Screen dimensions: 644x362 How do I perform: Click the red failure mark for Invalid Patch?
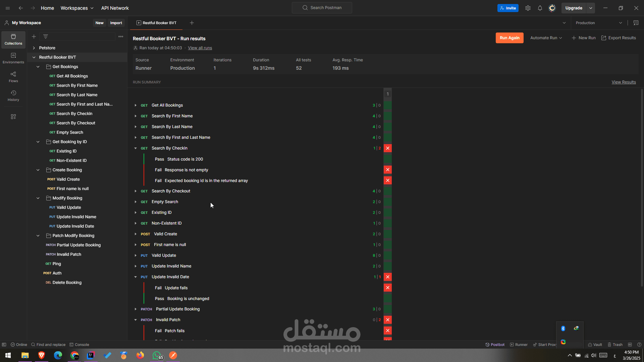[x=388, y=320]
